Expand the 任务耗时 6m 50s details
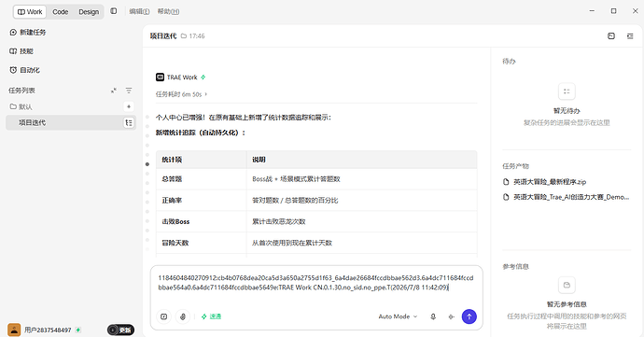644x337 pixels. 181,94
